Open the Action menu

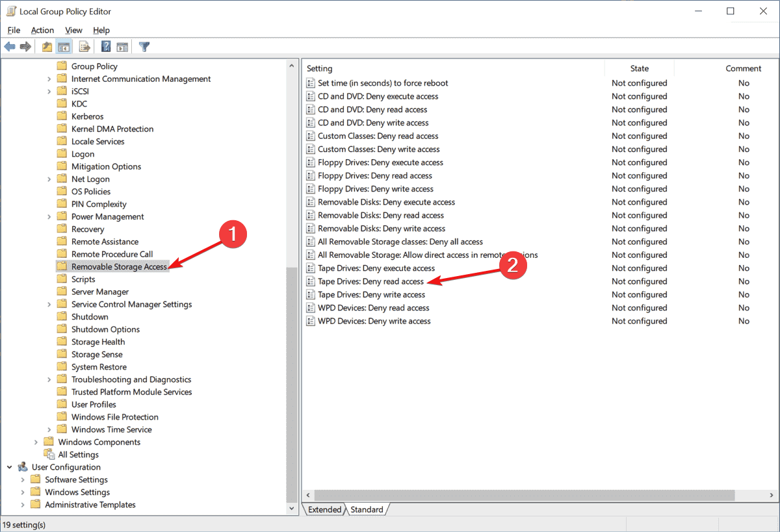tap(42, 30)
